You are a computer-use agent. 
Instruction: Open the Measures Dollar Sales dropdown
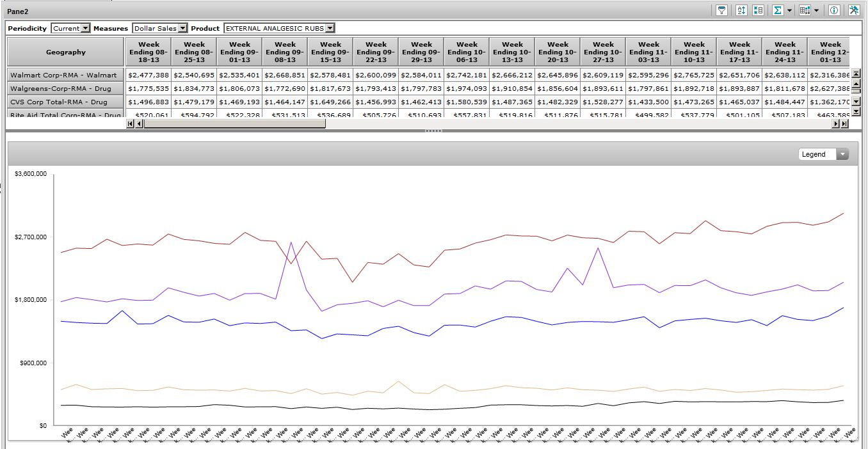[x=182, y=28]
